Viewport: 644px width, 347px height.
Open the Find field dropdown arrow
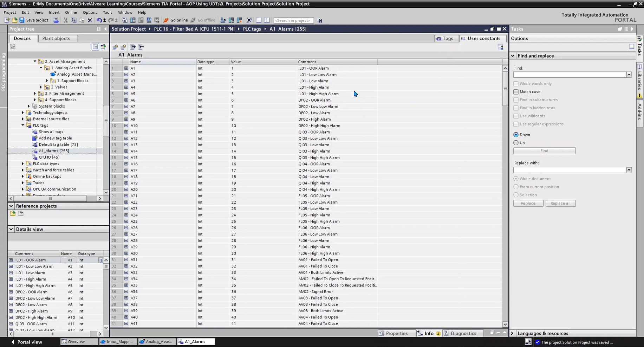[629, 75]
